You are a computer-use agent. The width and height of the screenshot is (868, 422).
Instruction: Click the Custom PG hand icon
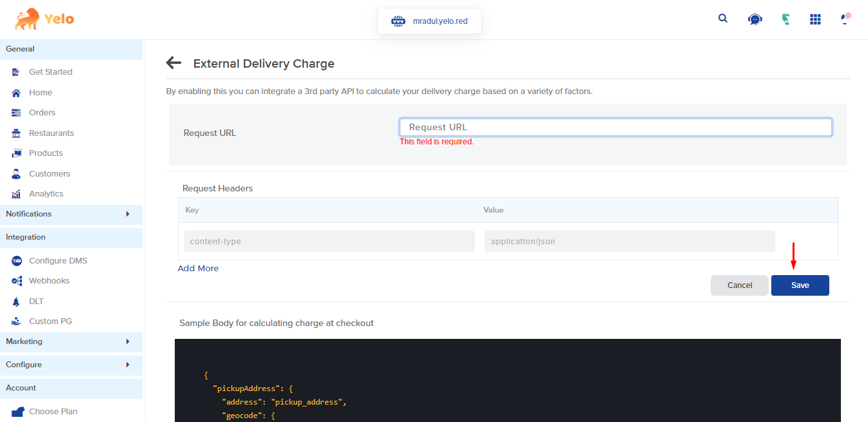point(16,321)
